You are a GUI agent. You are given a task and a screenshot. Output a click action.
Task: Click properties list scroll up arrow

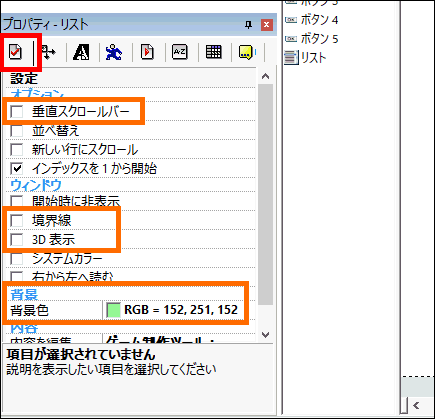click(265, 76)
